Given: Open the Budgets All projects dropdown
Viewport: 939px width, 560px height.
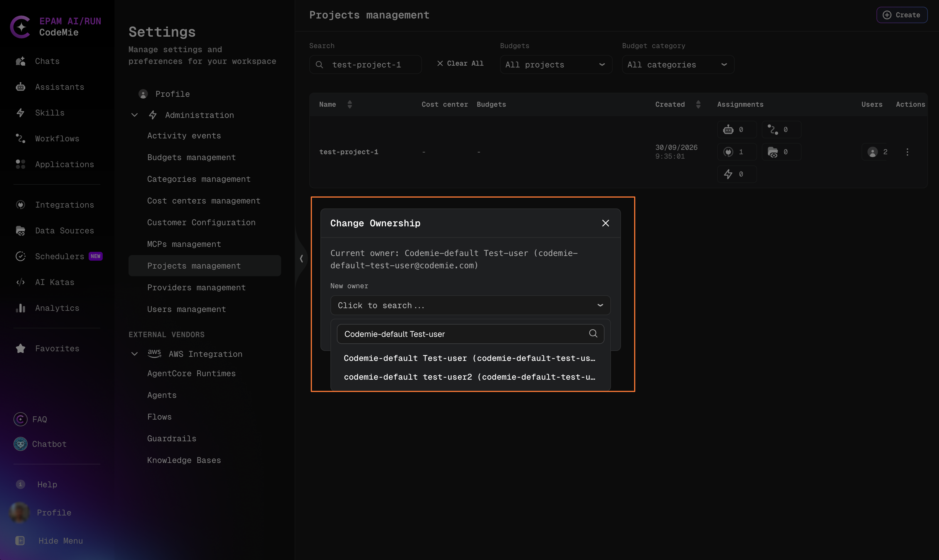Looking at the screenshot, I should [556, 65].
